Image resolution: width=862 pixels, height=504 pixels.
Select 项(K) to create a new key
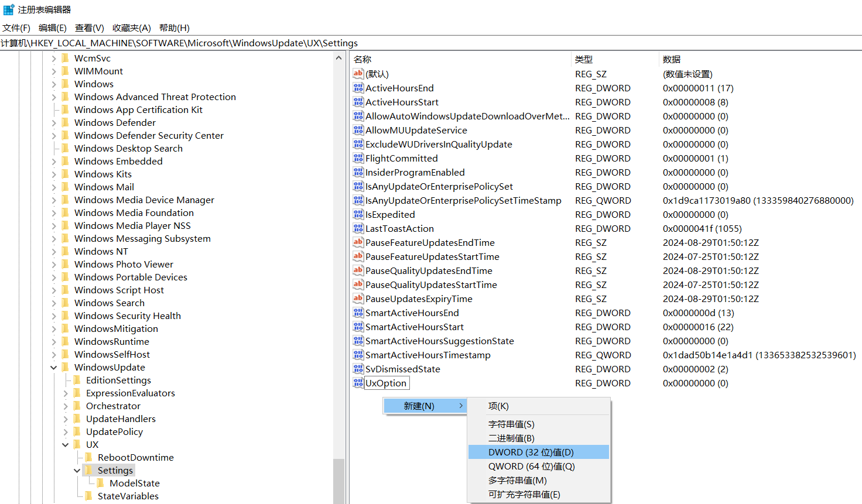point(539,406)
